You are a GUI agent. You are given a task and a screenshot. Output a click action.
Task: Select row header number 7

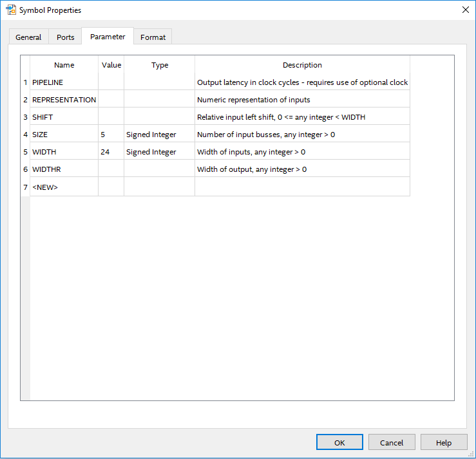[26, 187]
